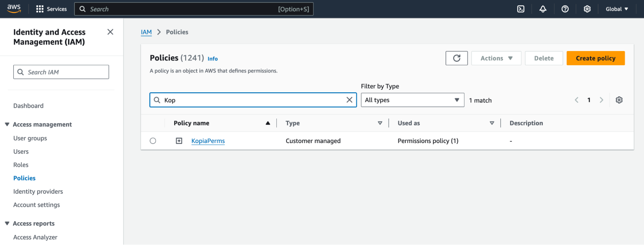Go to previous page of results
Viewport: 644px width, 245px height.
coord(577,100)
